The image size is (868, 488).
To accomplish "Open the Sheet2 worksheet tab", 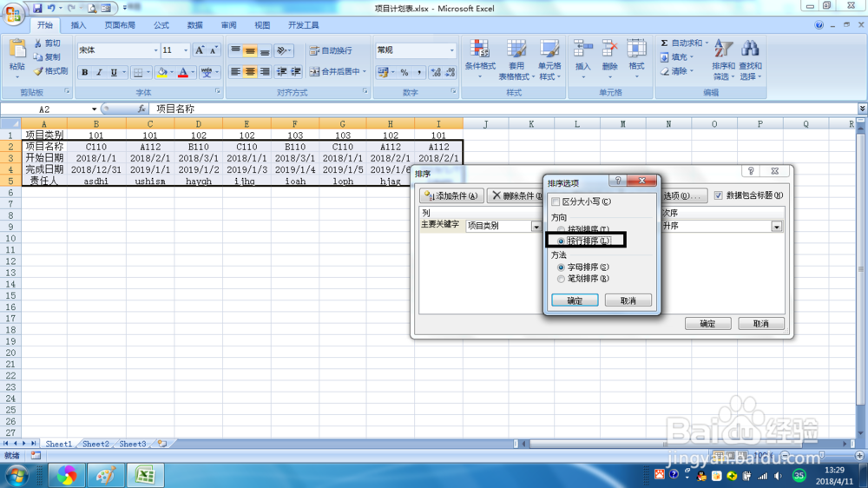I will point(95,444).
